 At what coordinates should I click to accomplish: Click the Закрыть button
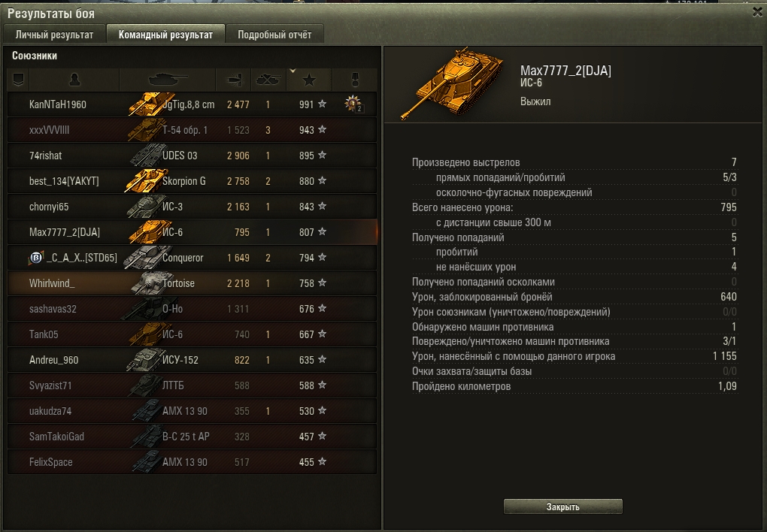563,506
